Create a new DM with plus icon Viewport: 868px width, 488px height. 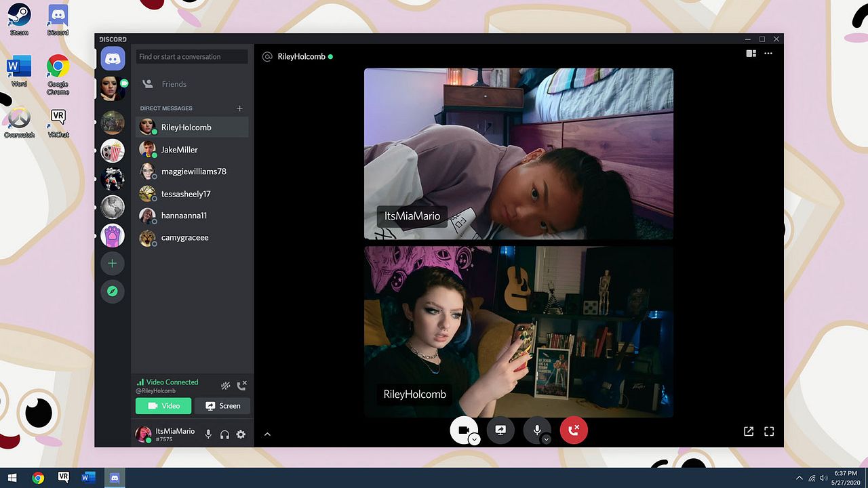(239, 108)
